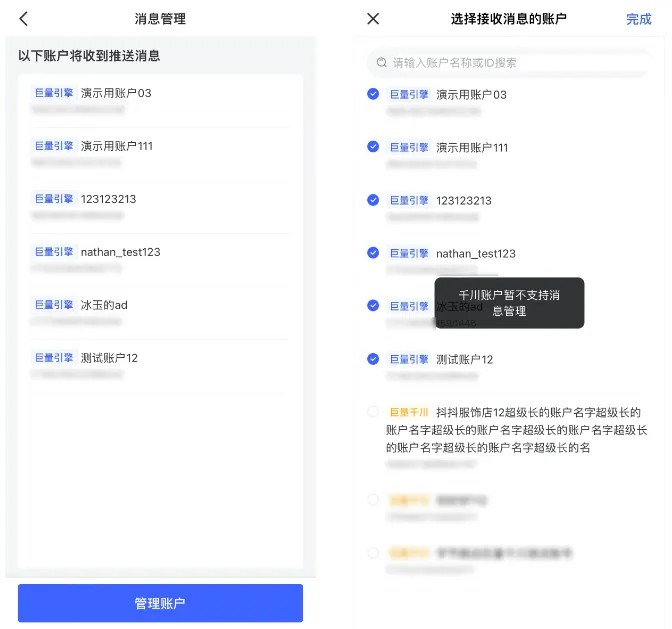Click 巨量引擎 tag beside 演示用账户111 in 消息管理
672x629 pixels.
coord(54,146)
